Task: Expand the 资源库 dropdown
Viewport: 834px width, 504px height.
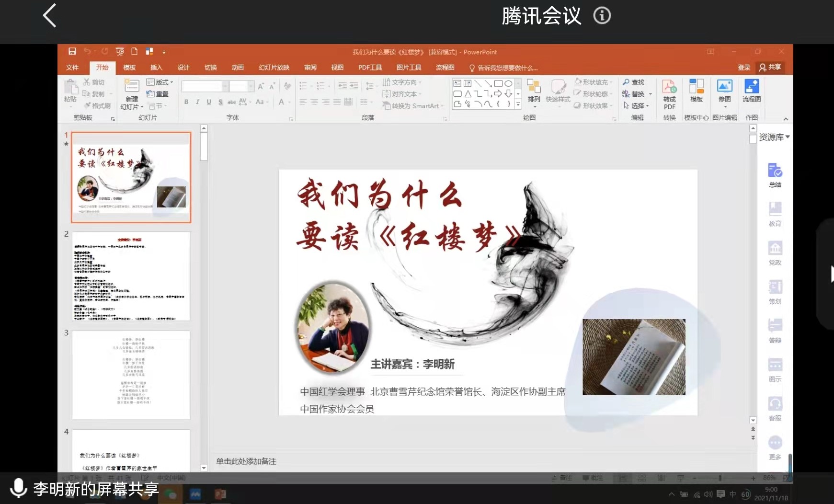Action: tap(787, 137)
